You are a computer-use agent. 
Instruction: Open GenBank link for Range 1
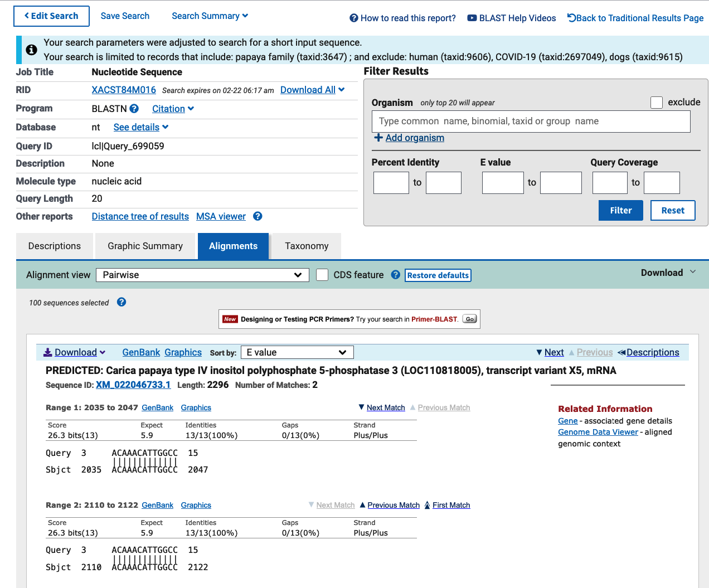pos(158,407)
